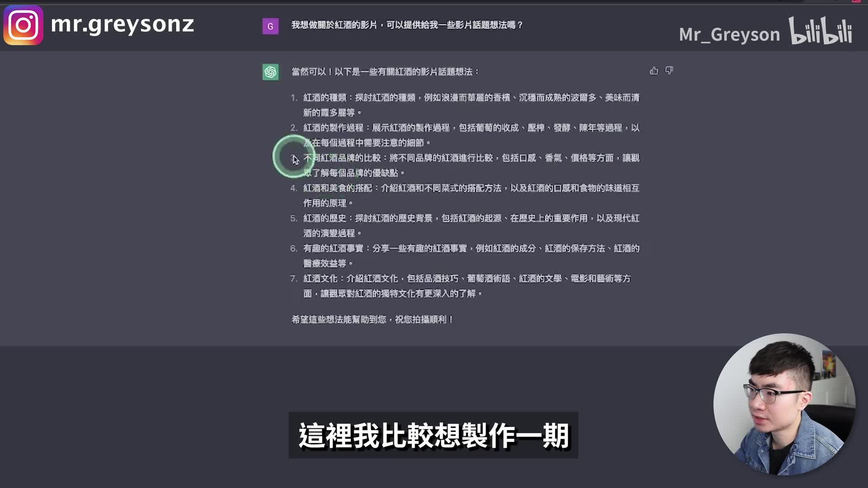This screenshot has height=488, width=868.
Task: Click the mr.greysonz Instagram handle text
Action: 122,24
